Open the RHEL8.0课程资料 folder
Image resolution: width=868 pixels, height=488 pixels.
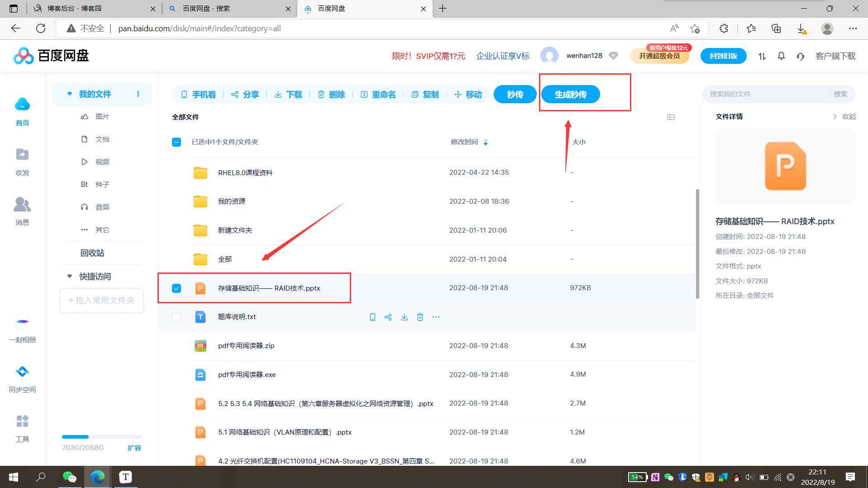tap(245, 172)
